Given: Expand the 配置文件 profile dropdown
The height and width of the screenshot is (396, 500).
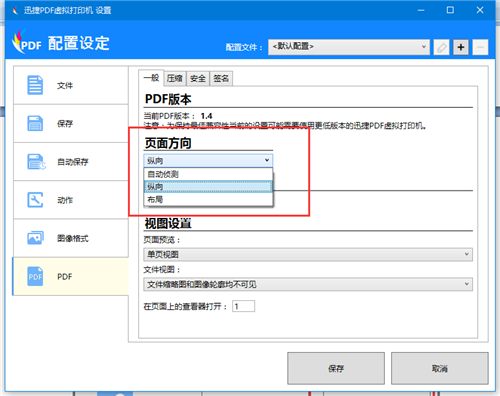Looking at the screenshot, I should [349, 47].
